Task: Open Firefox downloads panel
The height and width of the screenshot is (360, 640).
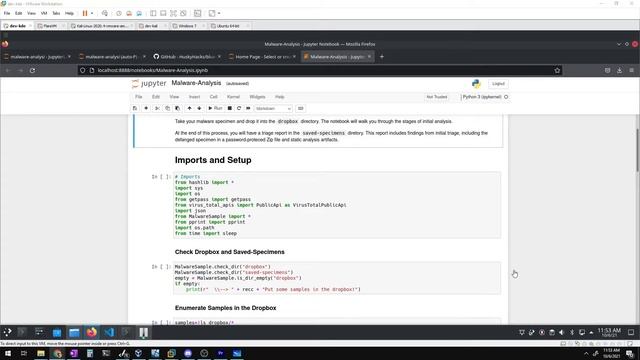Action: 620,71
